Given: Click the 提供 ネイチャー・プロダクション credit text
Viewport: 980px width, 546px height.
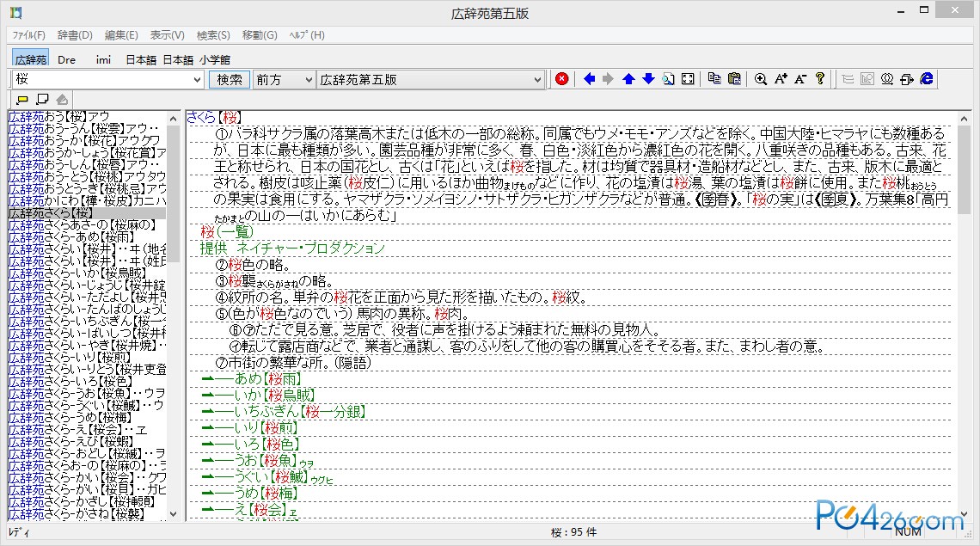Looking at the screenshot, I should 292,248.
